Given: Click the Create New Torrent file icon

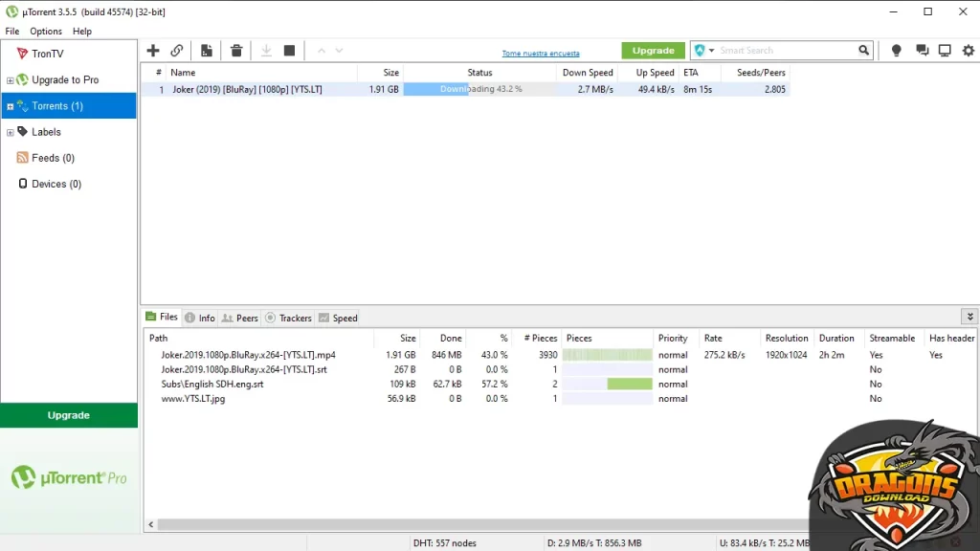Looking at the screenshot, I should [x=207, y=51].
